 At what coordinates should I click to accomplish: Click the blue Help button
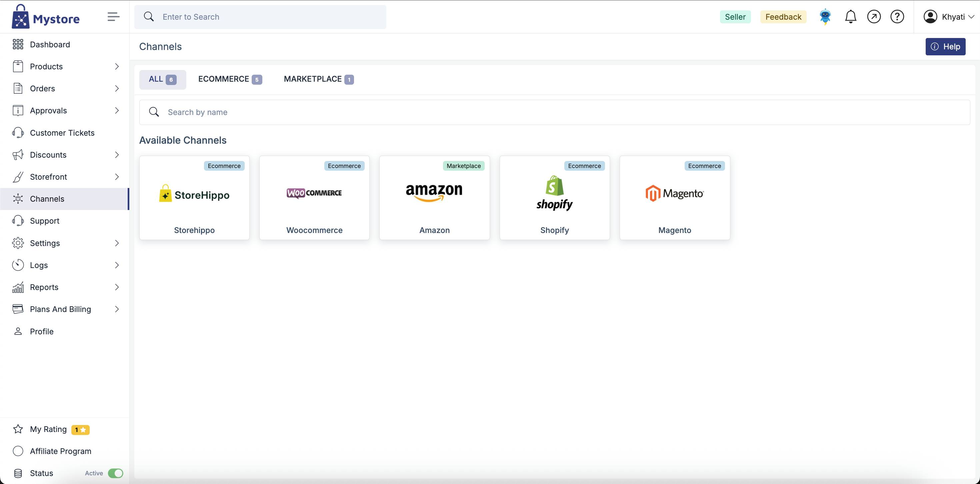(945, 46)
